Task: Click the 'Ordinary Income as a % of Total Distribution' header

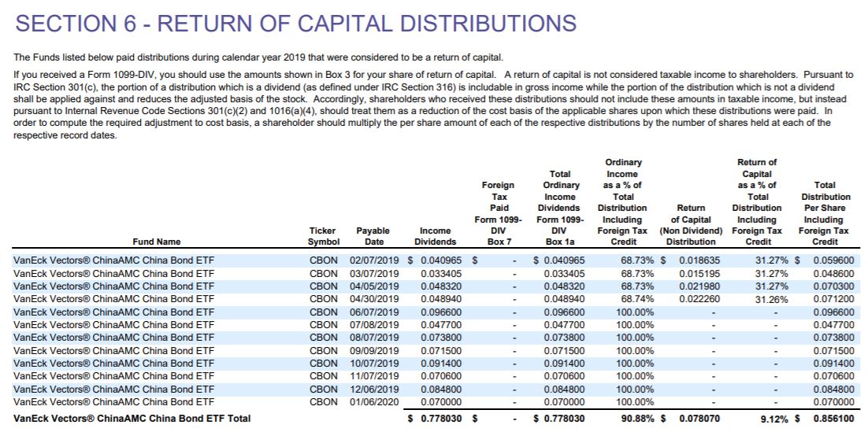Action: coord(623,202)
